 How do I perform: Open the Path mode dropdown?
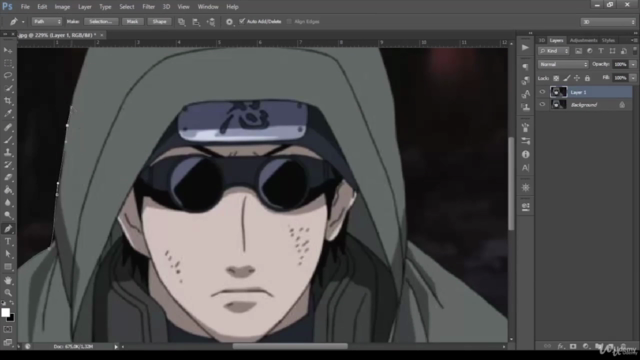click(47, 22)
